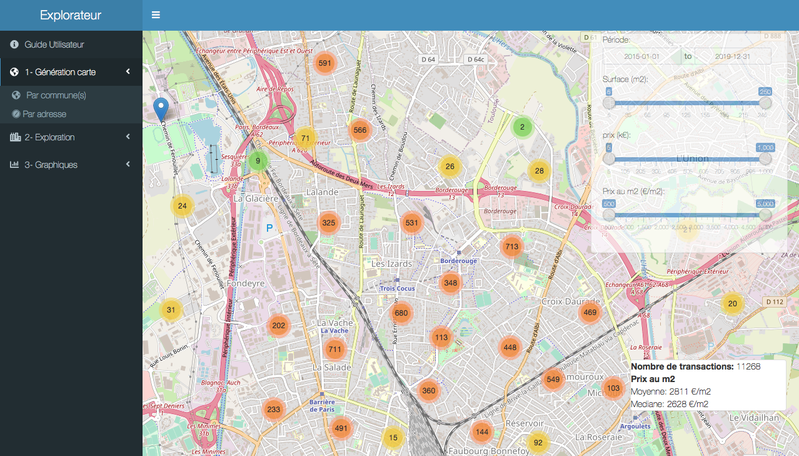Click the Surface slider maximum handle
Image resolution: width=799 pixels, height=456 pixels.
pyautogui.click(x=765, y=103)
